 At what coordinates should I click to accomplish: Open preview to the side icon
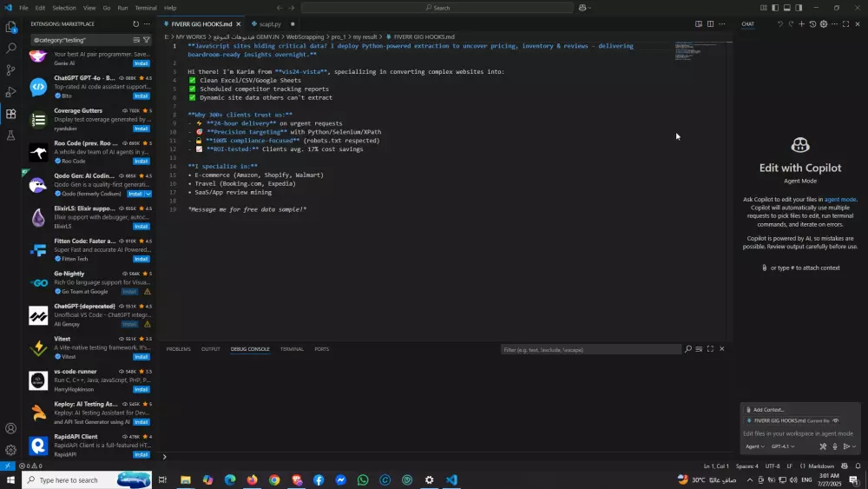[x=699, y=23]
